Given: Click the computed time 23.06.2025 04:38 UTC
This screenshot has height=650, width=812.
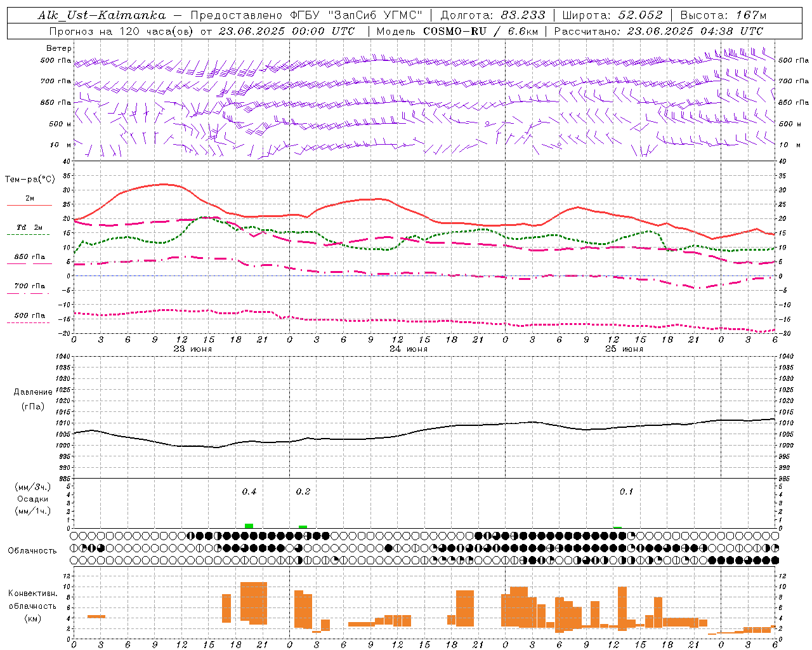Looking at the screenshot, I should [x=695, y=31].
